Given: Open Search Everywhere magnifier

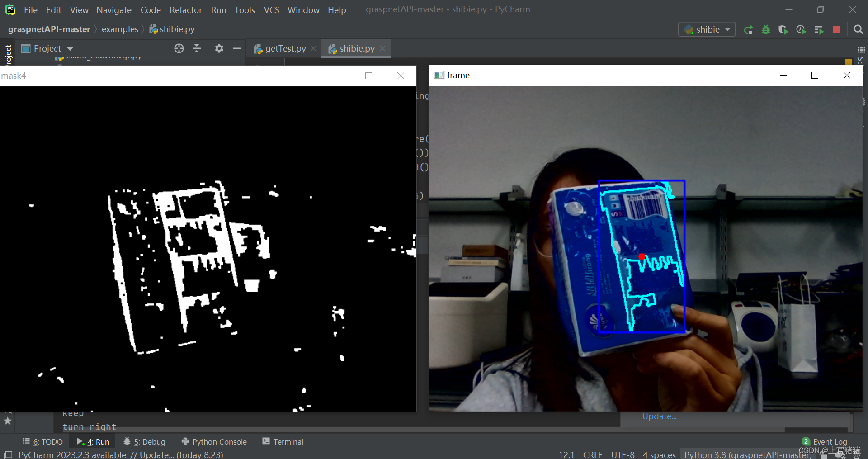Looking at the screenshot, I should tap(858, 29).
